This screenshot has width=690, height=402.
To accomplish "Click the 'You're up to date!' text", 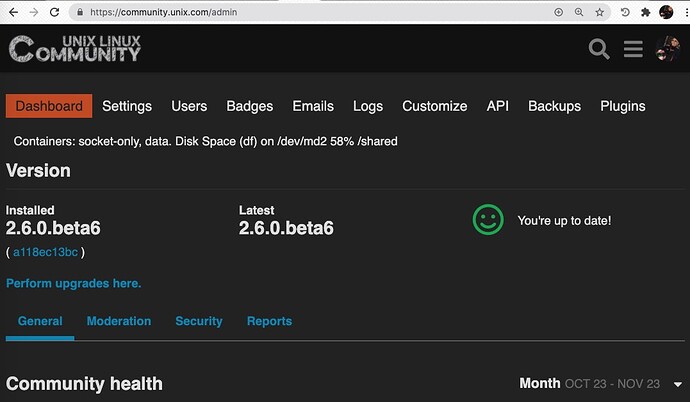I will tap(564, 220).
